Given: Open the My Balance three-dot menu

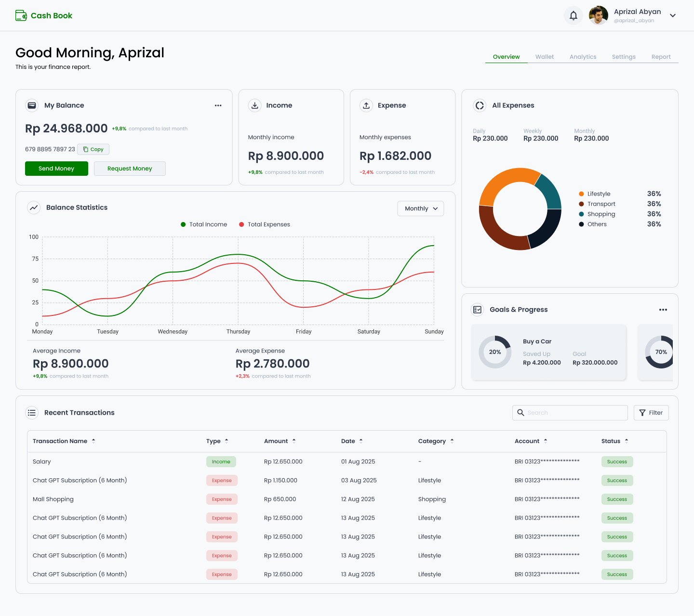Looking at the screenshot, I should [218, 105].
